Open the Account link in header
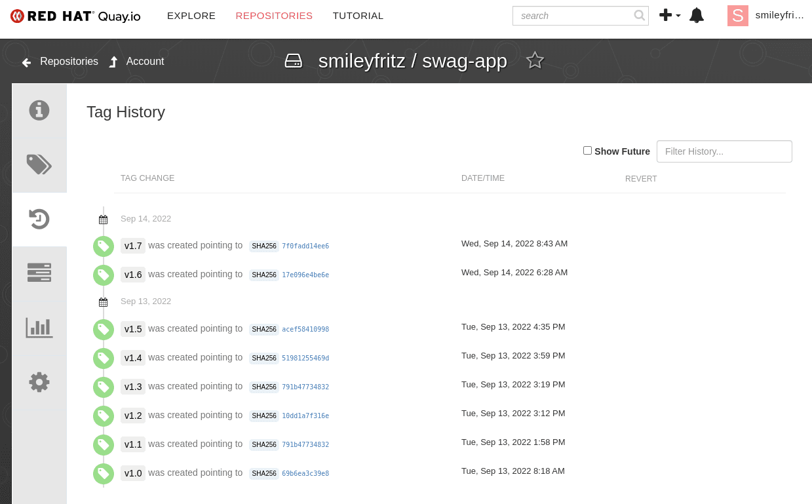 (x=136, y=62)
